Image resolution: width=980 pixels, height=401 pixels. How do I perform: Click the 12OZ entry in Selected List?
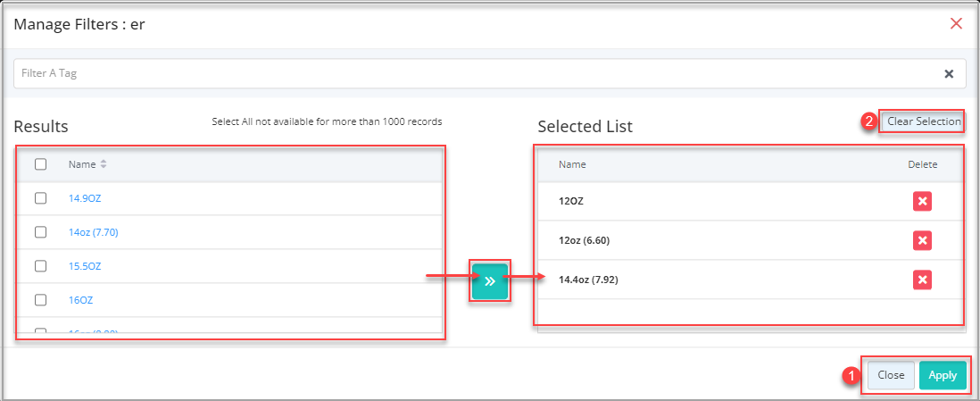tap(571, 202)
